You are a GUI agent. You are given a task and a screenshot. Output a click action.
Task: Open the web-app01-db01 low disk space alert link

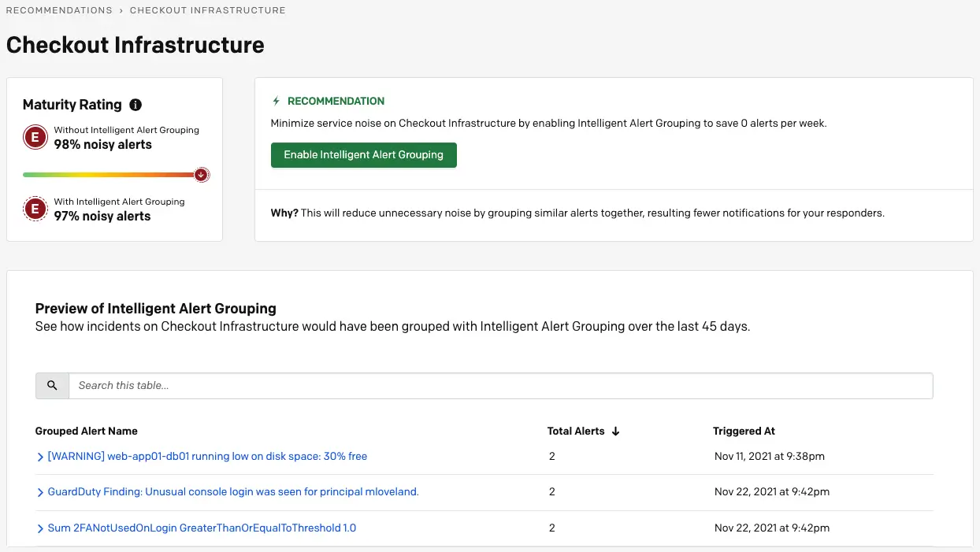pyautogui.click(x=207, y=457)
